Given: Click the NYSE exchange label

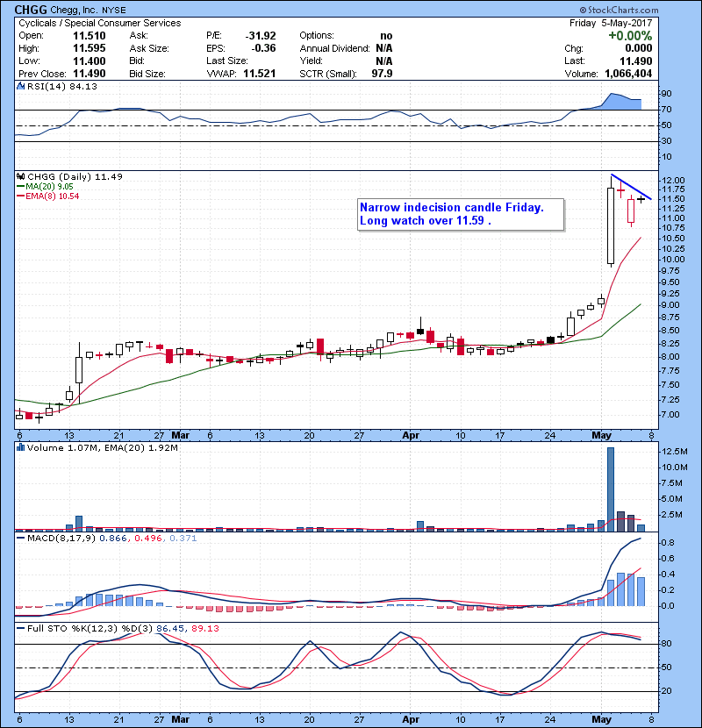Looking at the screenshot, I should pos(114,11).
